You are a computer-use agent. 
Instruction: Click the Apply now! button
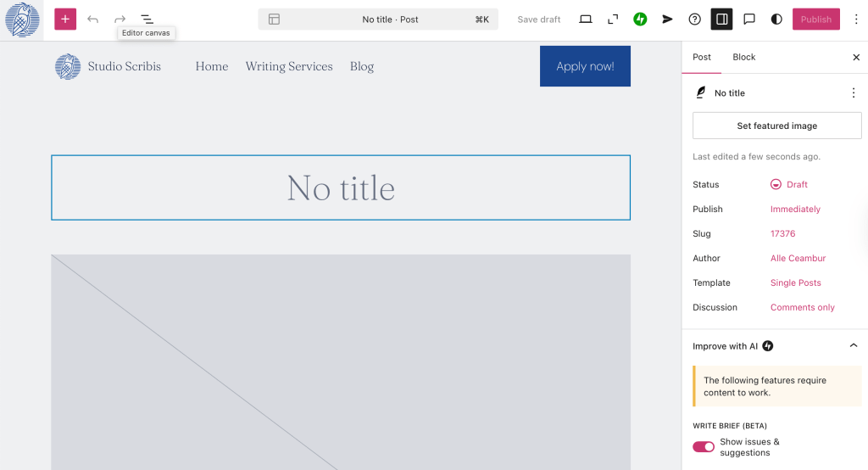click(x=585, y=66)
